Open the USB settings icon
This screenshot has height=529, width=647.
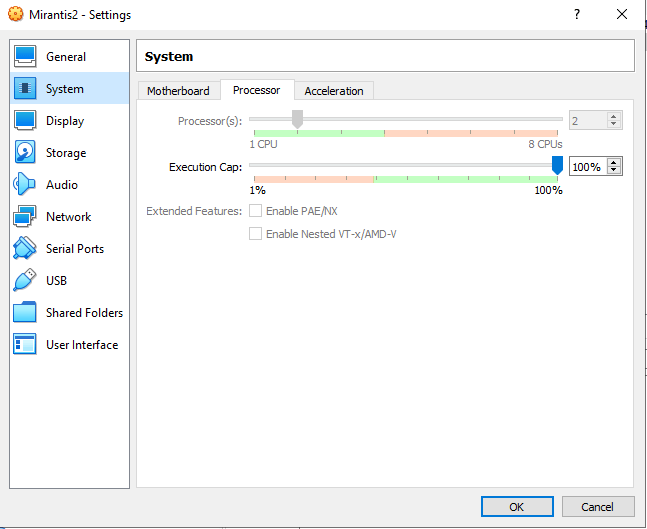(x=25, y=281)
